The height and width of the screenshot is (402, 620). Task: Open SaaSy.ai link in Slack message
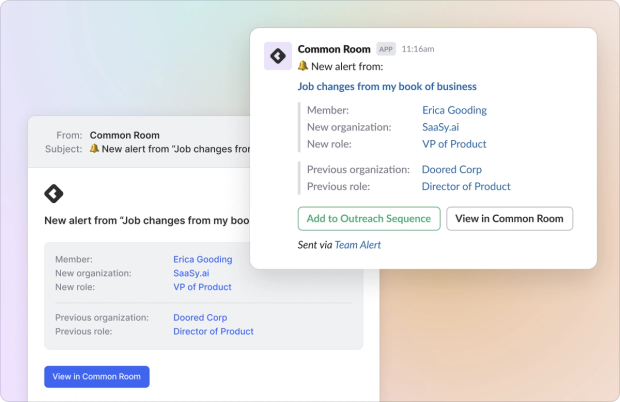[440, 127]
